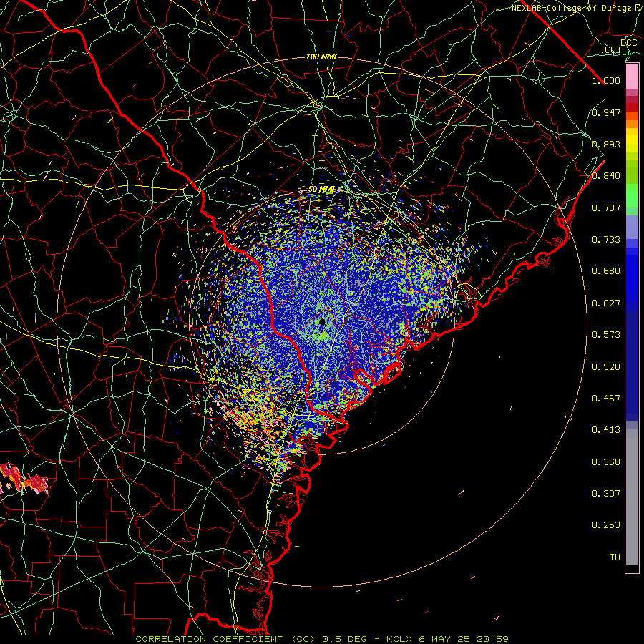The image size is (644, 644).
Task: Click the 0.467 scale value
Action: tap(606, 399)
